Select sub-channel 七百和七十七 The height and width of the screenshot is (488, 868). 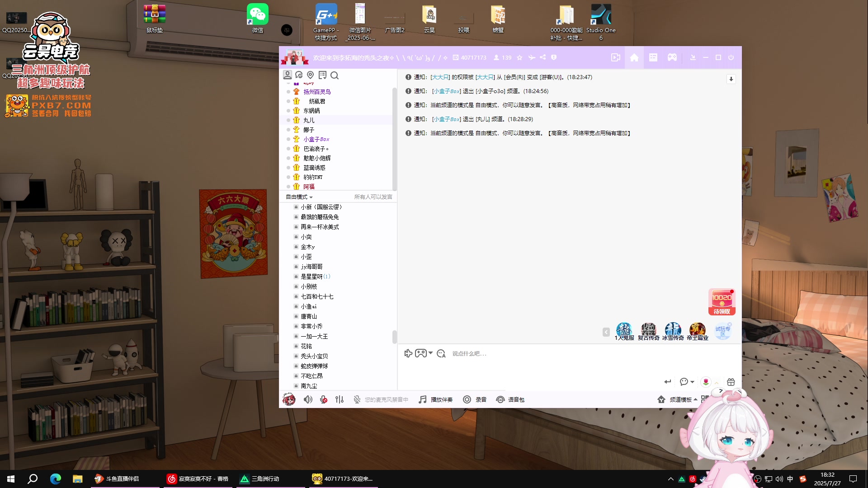click(x=317, y=296)
